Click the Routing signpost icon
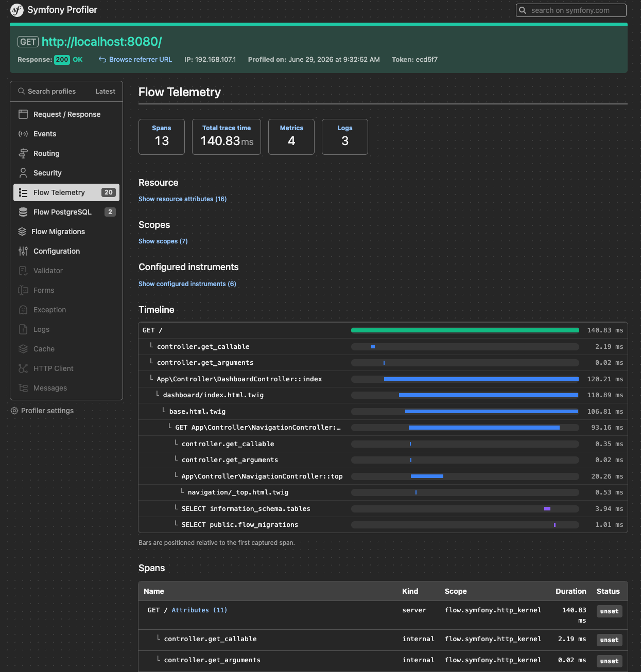The image size is (641, 672). 23,153
